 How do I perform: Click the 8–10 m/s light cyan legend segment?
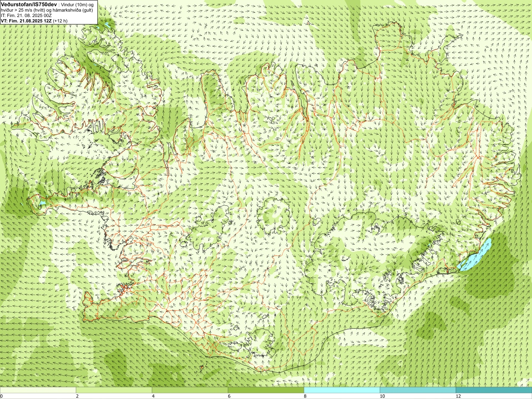(342, 390)
